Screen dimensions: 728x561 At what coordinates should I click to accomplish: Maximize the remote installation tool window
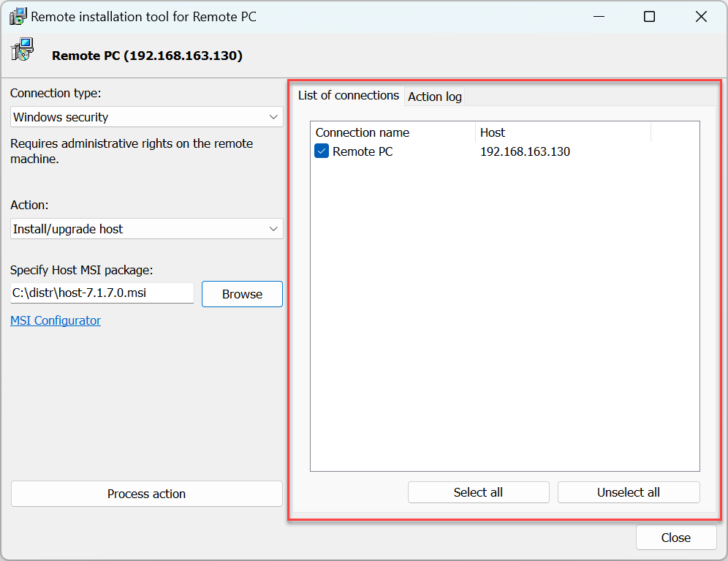pyautogui.click(x=649, y=17)
